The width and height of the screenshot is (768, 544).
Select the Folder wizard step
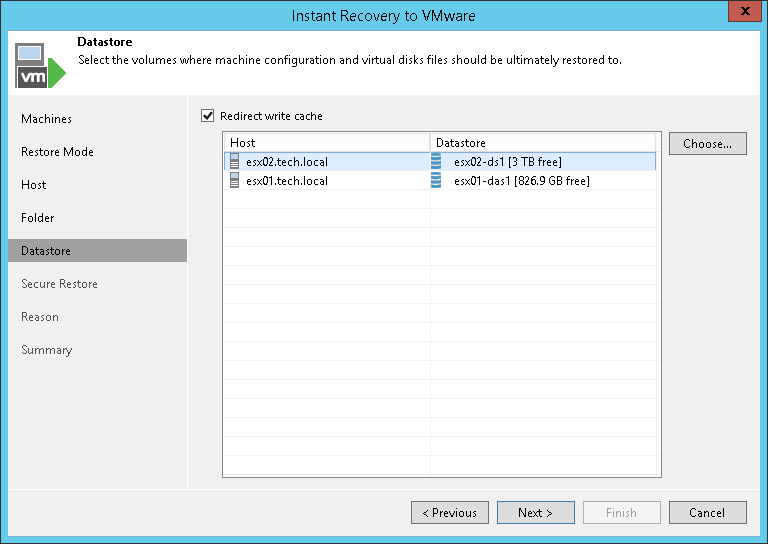pyautogui.click(x=38, y=218)
